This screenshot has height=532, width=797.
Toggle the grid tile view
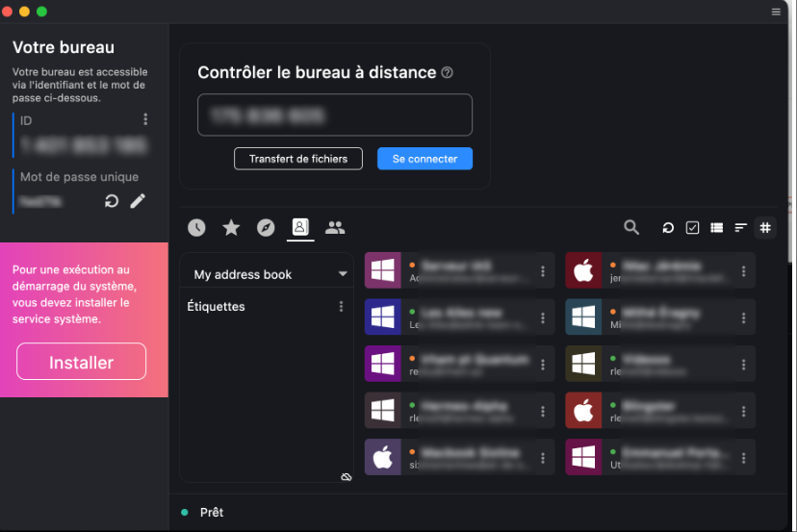[x=765, y=228]
